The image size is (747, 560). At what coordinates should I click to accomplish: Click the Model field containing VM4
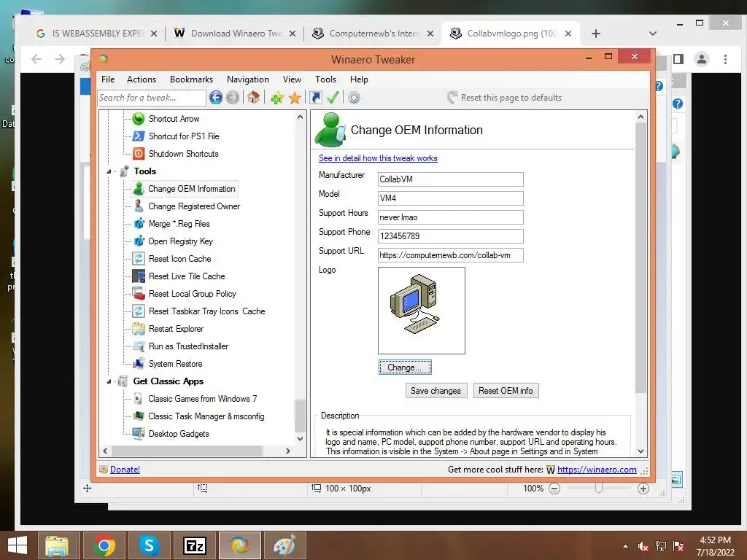[x=451, y=198]
